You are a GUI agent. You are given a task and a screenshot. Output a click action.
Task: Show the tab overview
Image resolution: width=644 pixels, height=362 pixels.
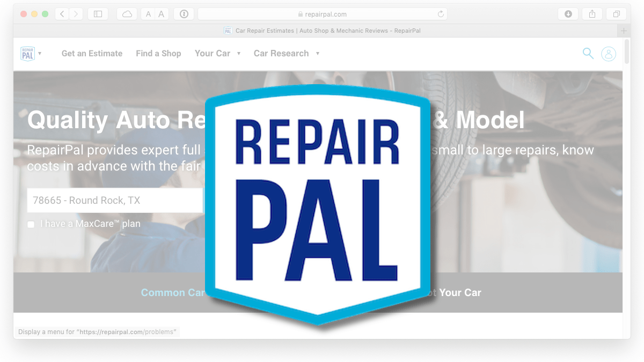click(x=617, y=14)
